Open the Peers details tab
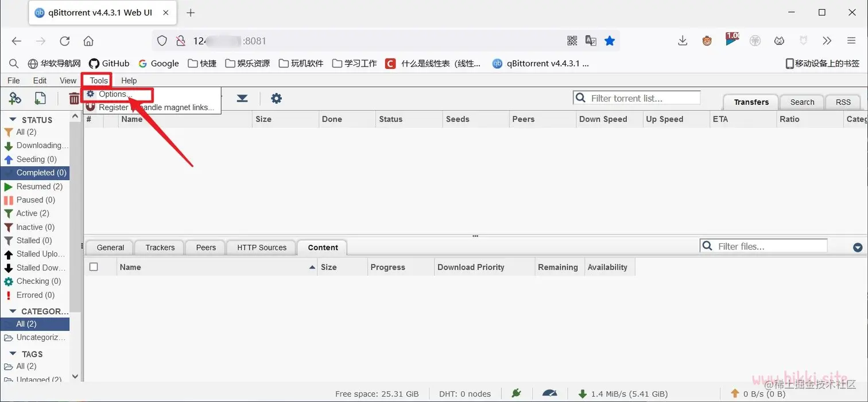The width and height of the screenshot is (868, 402). click(206, 248)
